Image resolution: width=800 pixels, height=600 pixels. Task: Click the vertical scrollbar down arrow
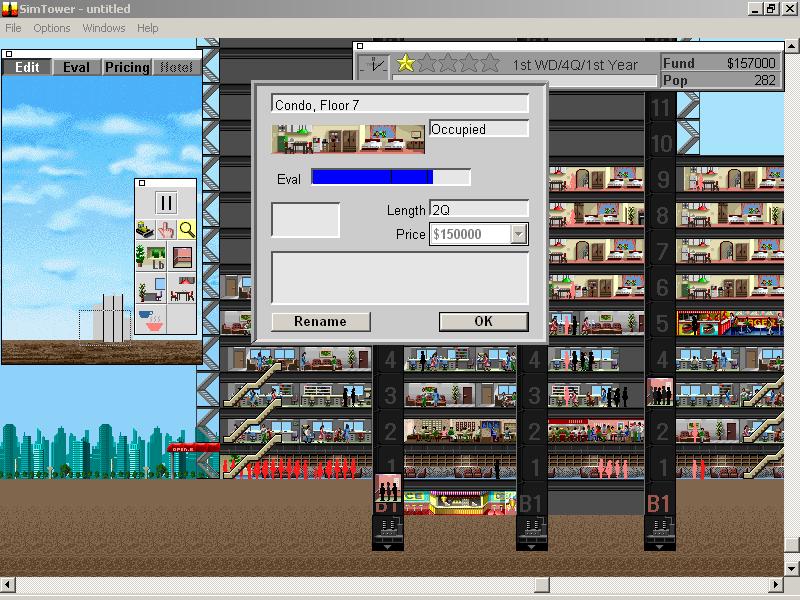click(x=791, y=568)
